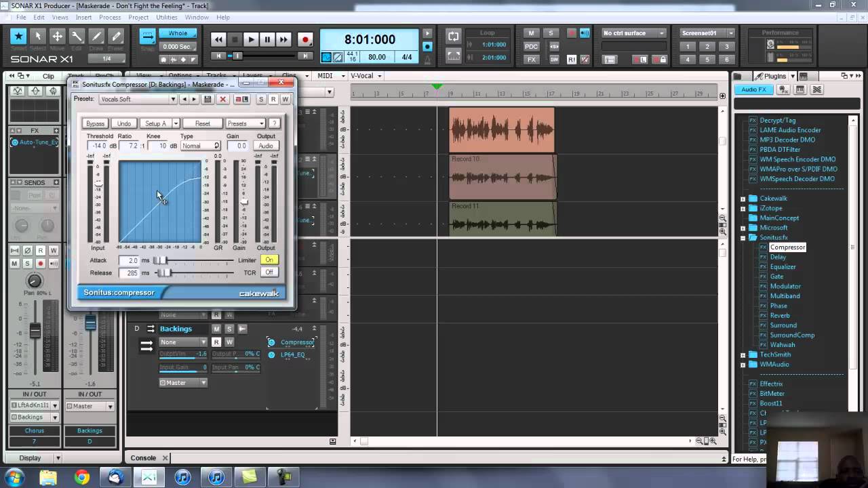Expand the Setup A dropdown arrow

[x=176, y=123]
